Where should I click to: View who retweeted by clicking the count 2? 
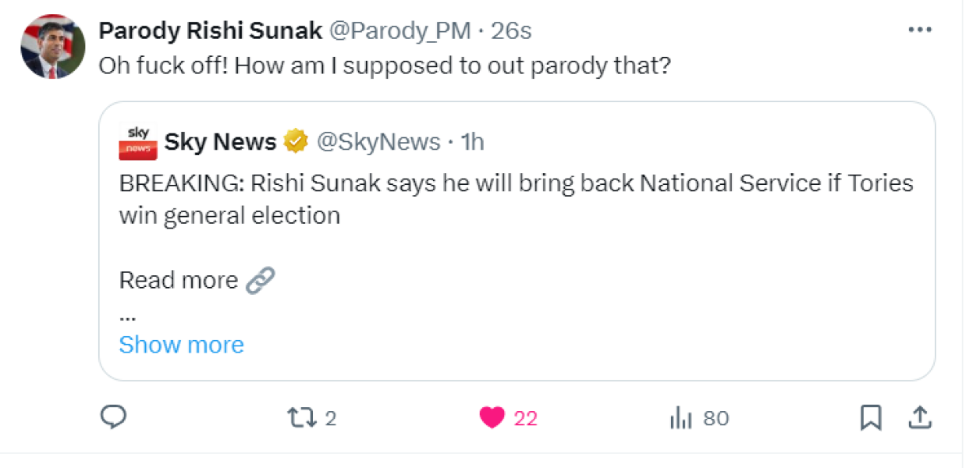coord(331,418)
